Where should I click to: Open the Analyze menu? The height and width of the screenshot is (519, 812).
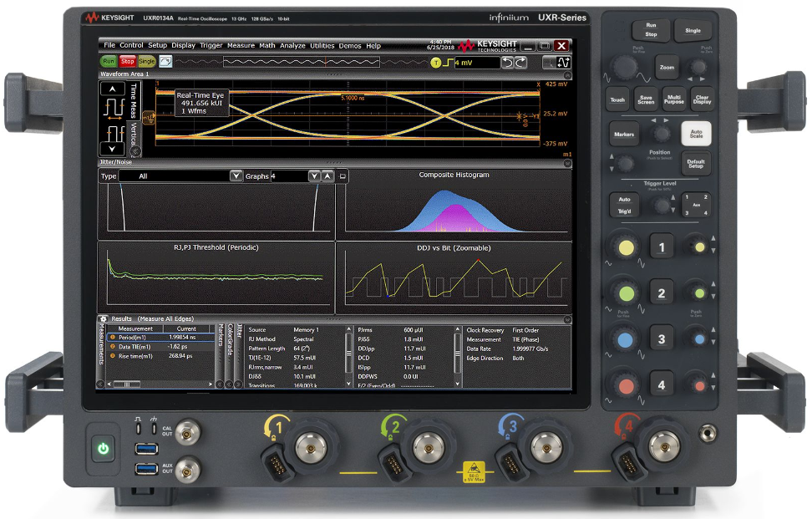tap(292, 46)
